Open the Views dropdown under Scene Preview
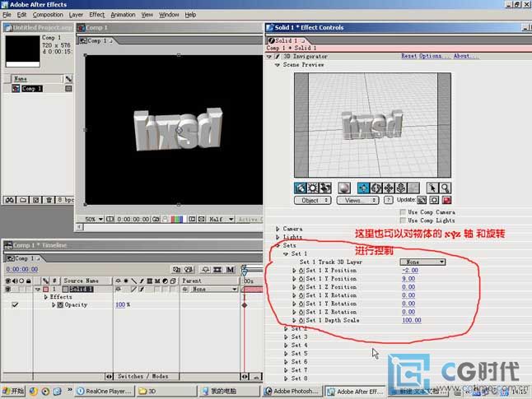Image resolution: width=532 pixels, height=399 pixels. coord(357,201)
